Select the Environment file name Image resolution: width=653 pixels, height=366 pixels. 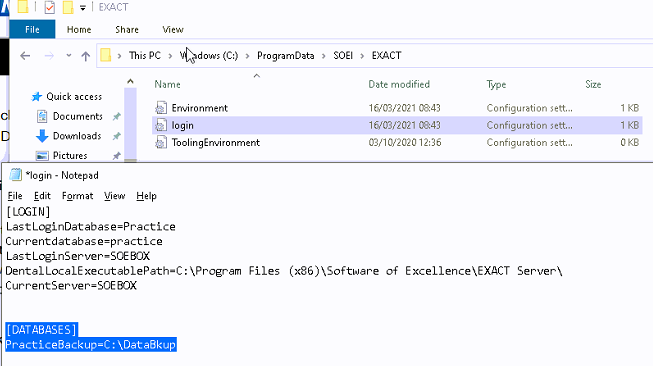199,108
